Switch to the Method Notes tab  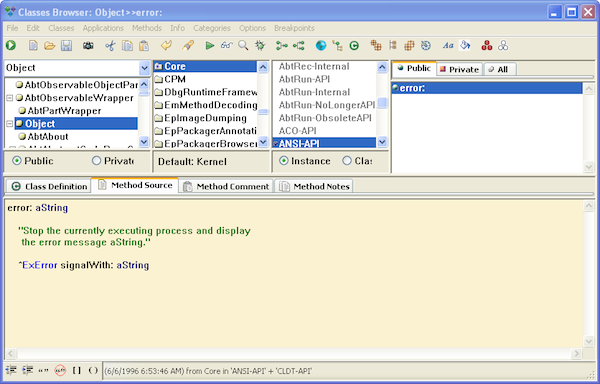[314, 186]
